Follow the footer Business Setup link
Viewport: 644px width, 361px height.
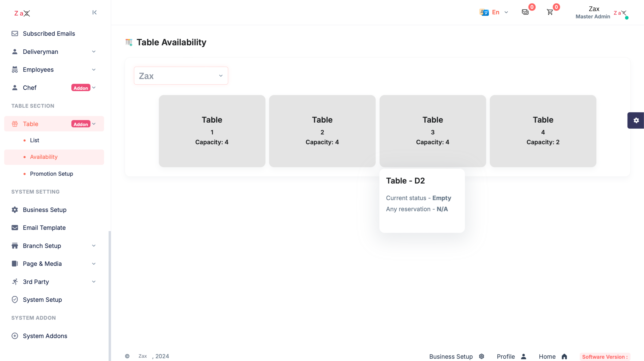[451, 356]
